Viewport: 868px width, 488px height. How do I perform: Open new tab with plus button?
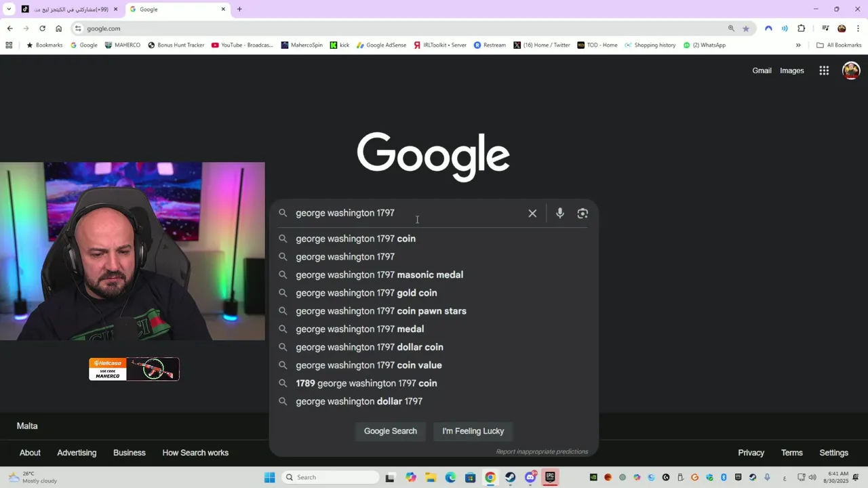(239, 9)
